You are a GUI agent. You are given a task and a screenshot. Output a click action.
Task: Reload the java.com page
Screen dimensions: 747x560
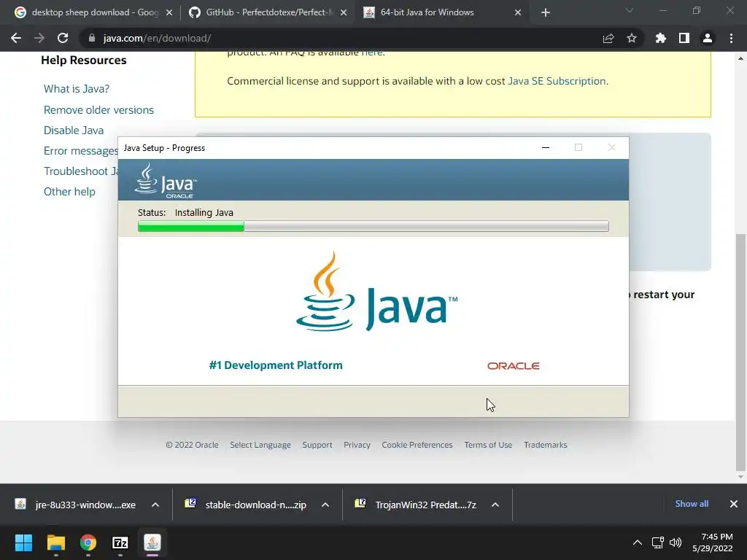(x=63, y=38)
